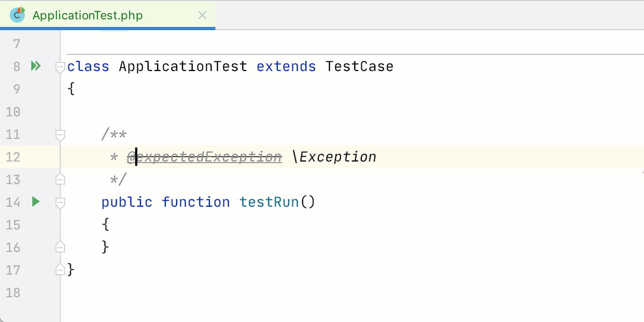The image size is (644, 322).
Task: Click the doc comment end fold marker on line 13
Action: pos(60,179)
